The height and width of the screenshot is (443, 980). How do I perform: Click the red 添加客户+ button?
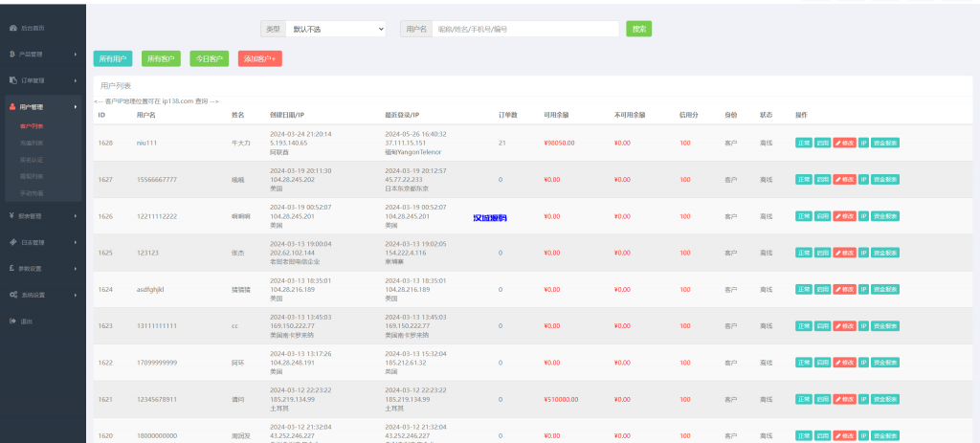tap(259, 59)
